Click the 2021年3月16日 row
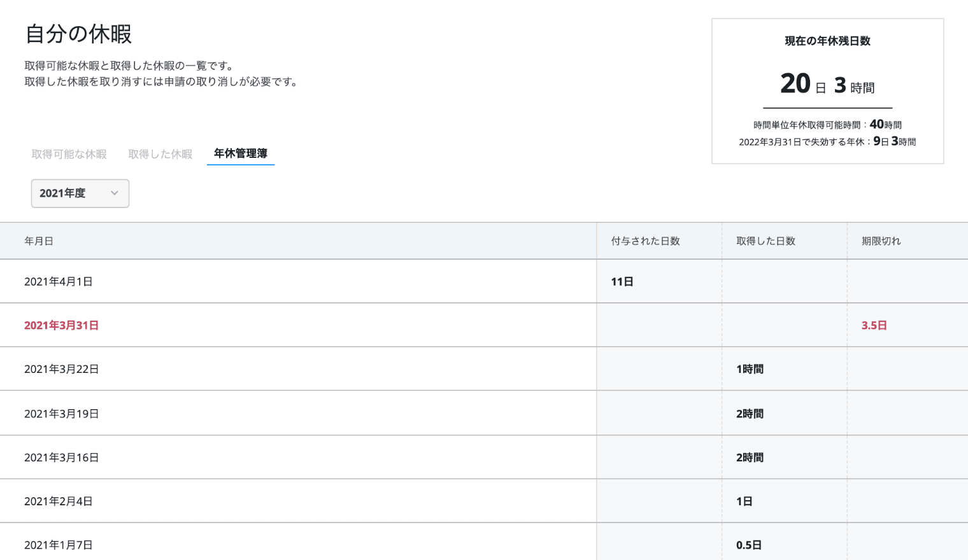968x560 pixels. click(61, 458)
